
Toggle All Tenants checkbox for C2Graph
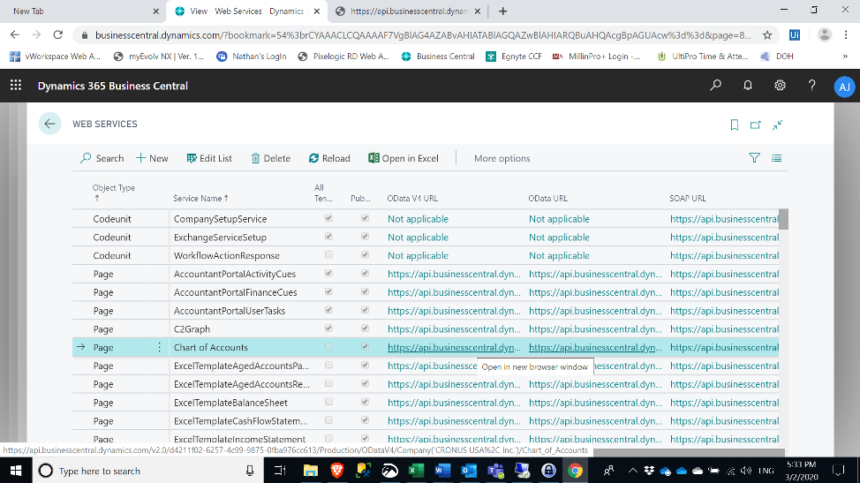pyautogui.click(x=329, y=328)
